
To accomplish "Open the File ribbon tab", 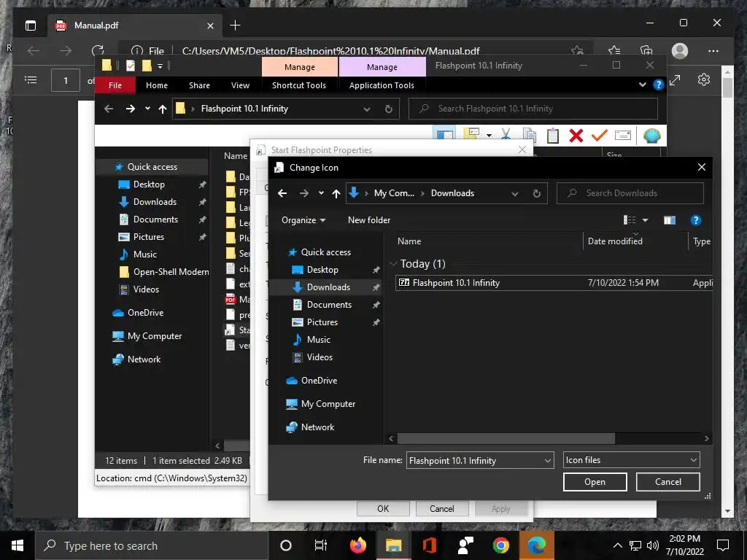I will [x=115, y=85].
